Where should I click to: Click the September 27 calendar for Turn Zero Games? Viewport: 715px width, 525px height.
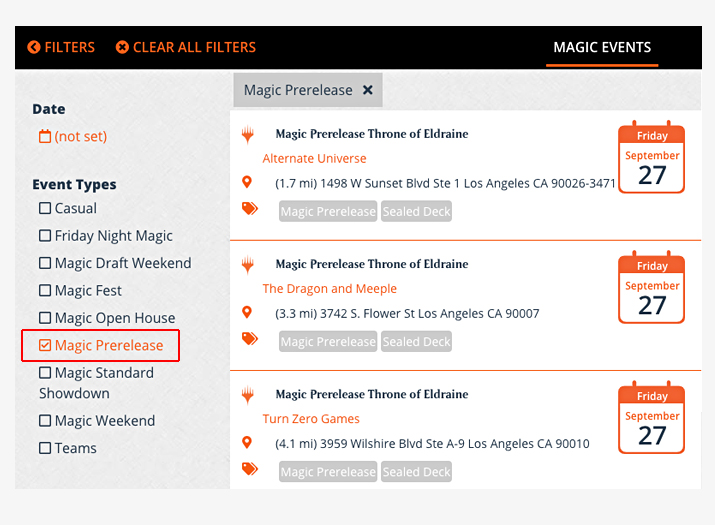click(x=651, y=417)
